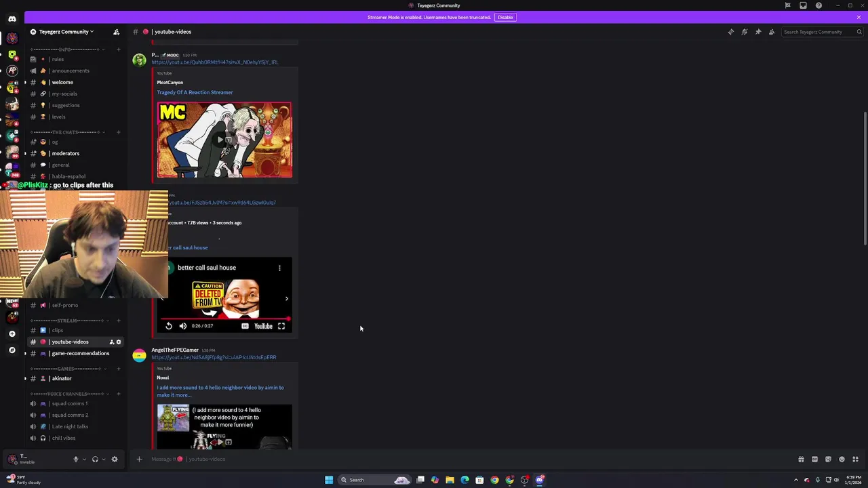Open the game-recommendations channel

tap(75, 353)
